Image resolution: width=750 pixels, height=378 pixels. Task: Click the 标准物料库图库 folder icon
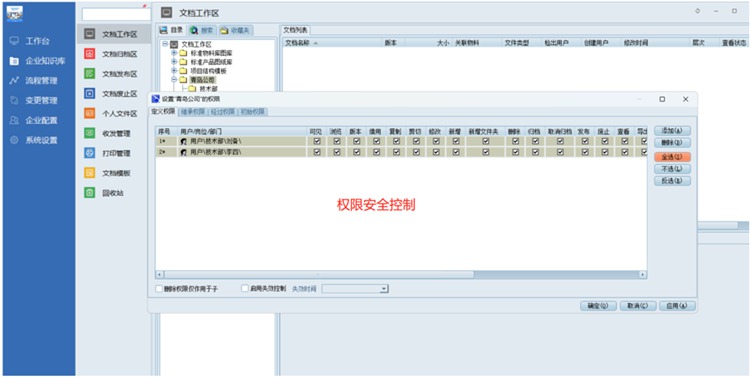tap(183, 53)
